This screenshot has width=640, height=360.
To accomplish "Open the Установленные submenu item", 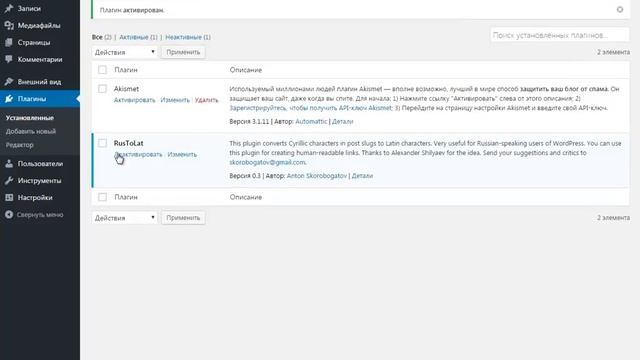I will tap(29, 118).
